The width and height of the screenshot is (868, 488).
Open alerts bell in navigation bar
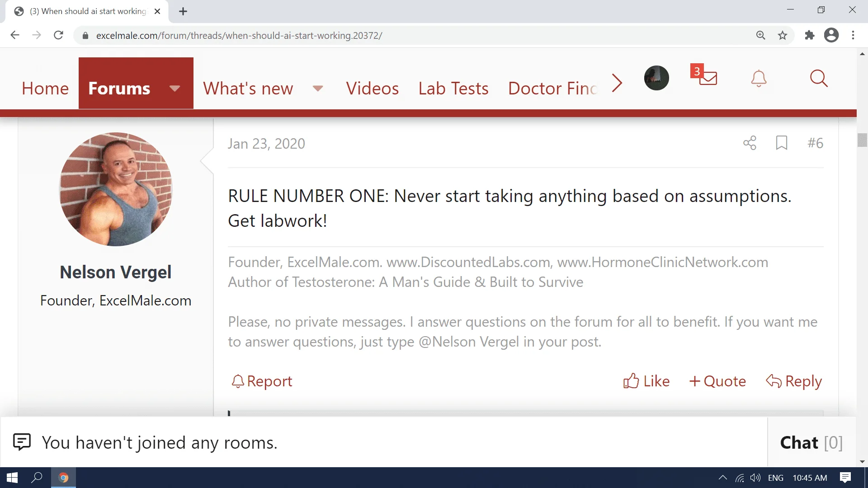[759, 79]
